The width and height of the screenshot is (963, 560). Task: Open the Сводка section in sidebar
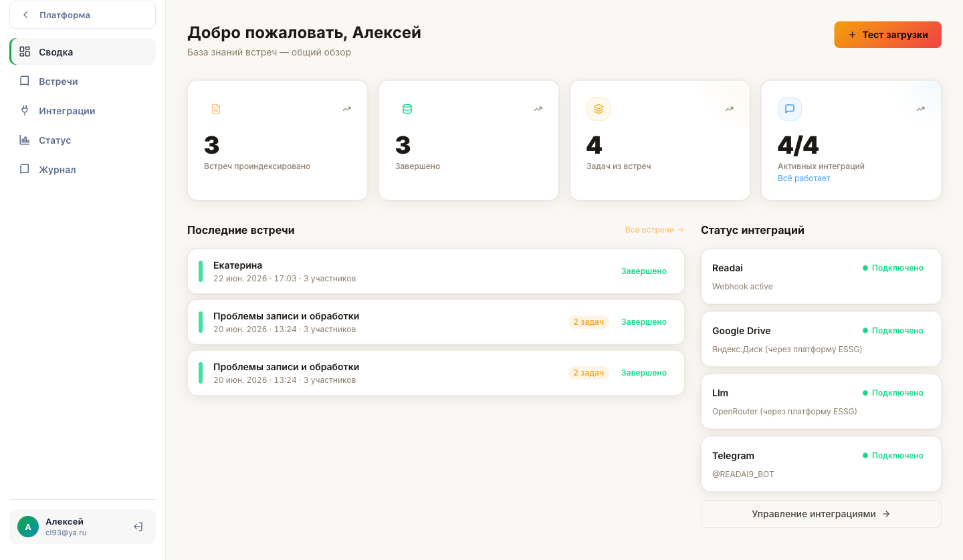[82, 51]
